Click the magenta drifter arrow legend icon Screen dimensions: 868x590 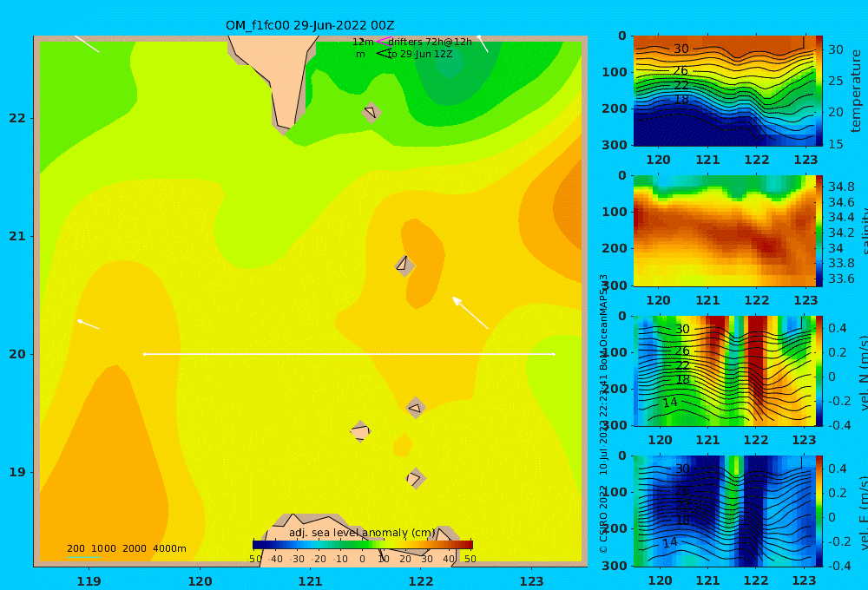(x=383, y=41)
